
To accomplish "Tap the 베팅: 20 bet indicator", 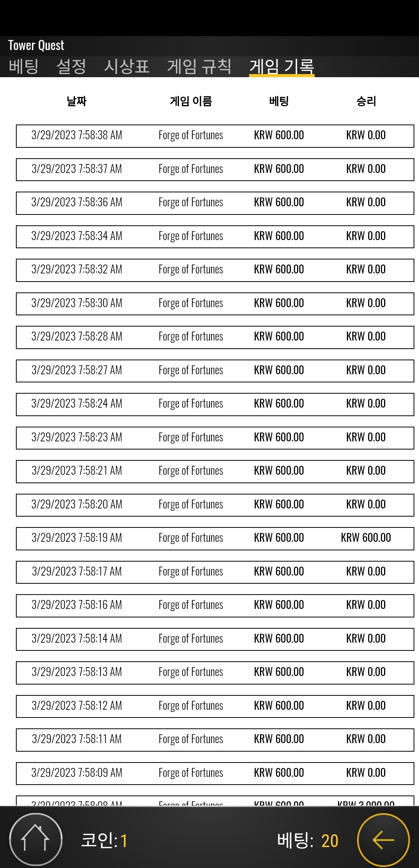I will [x=308, y=840].
